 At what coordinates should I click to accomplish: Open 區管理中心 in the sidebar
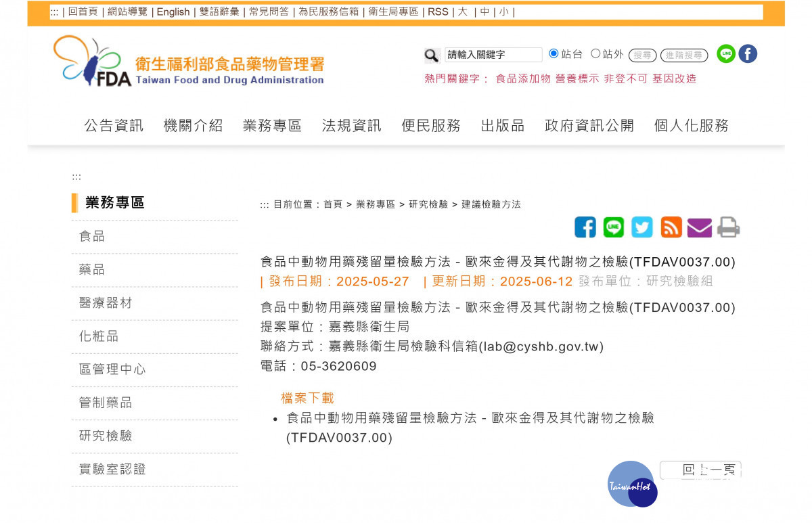pyautogui.click(x=112, y=369)
